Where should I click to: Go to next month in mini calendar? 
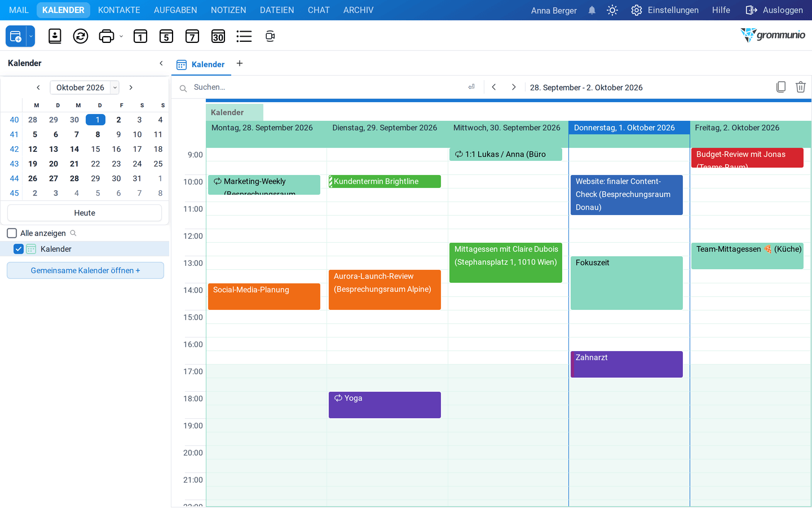(x=131, y=87)
